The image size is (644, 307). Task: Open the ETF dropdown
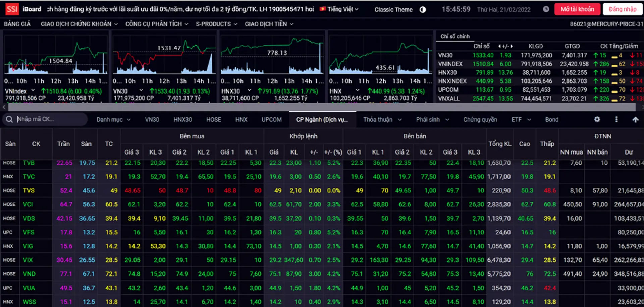coord(521,120)
